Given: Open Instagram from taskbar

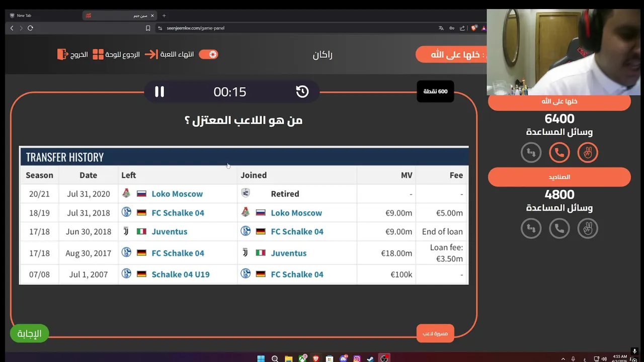Looking at the screenshot, I should (357, 358).
